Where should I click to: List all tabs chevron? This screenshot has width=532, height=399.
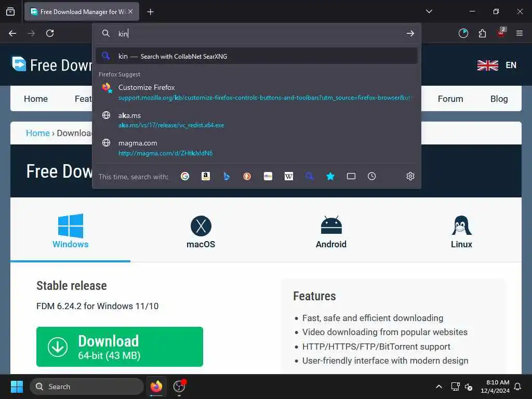tap(429, 11)
